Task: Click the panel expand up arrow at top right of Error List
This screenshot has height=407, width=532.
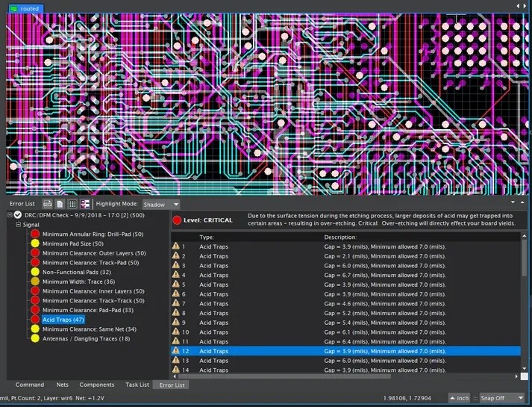Action: coord(522,202)
